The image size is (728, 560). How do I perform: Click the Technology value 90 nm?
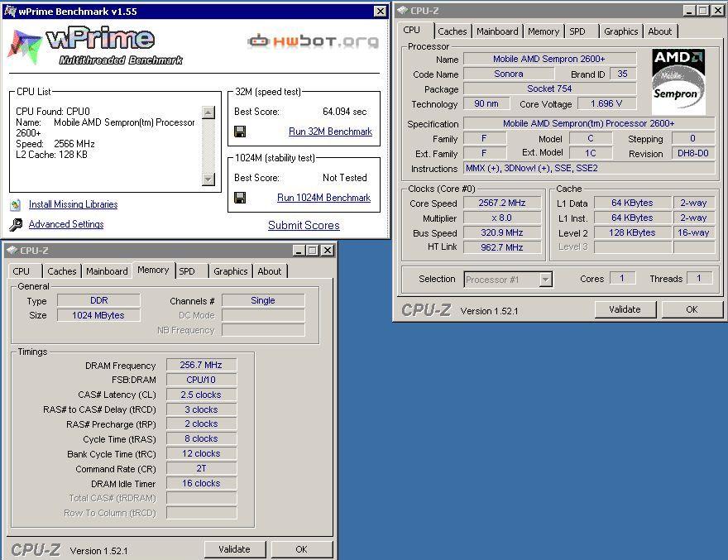pos(486,103)
